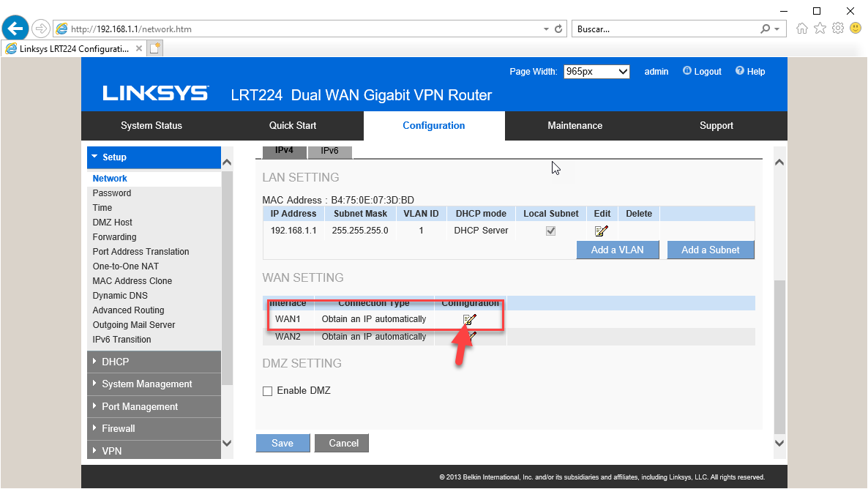Image resolution: width=868 pixels, height=489 pixels.
Task: Click the LAN row edit icon
Action: click(602, 231)
